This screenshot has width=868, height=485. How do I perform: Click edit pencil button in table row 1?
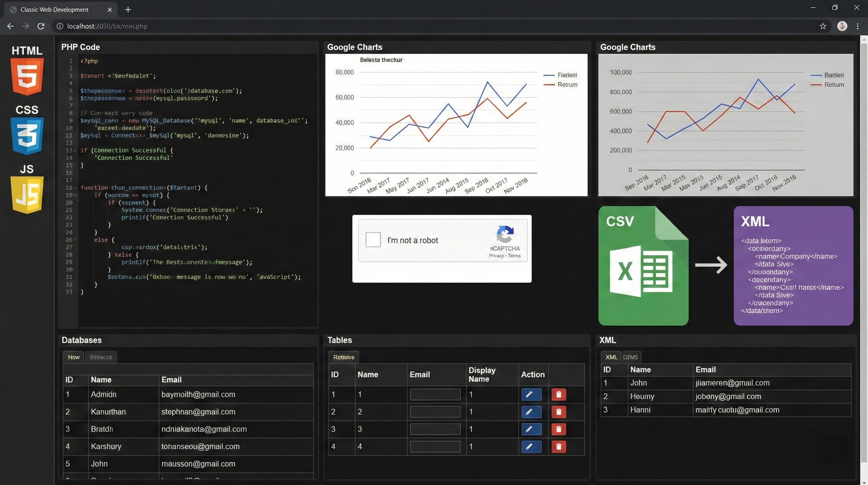(531, 394)
